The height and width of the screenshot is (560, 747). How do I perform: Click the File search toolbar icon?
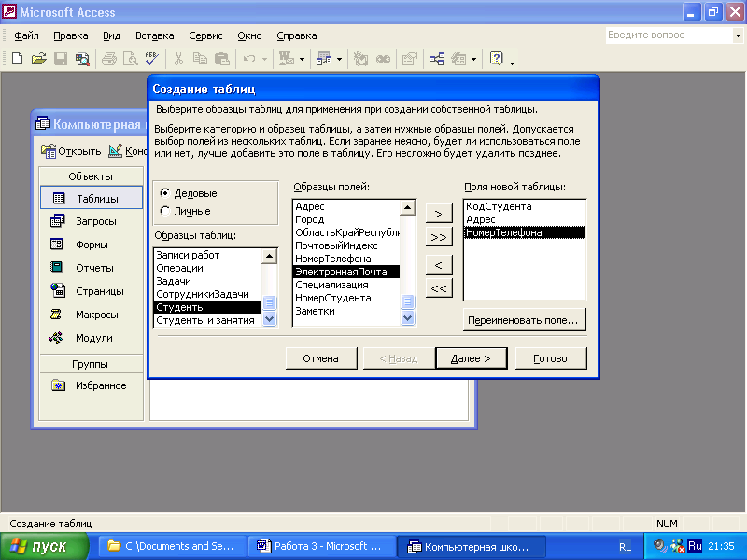[82, 59]
